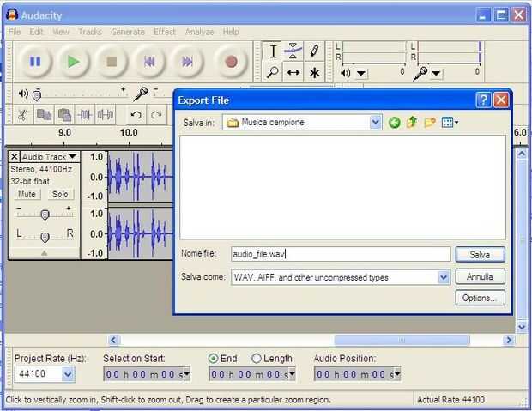532x411 pixels.
Task: Open the File menu
Action: pos(15,32)
